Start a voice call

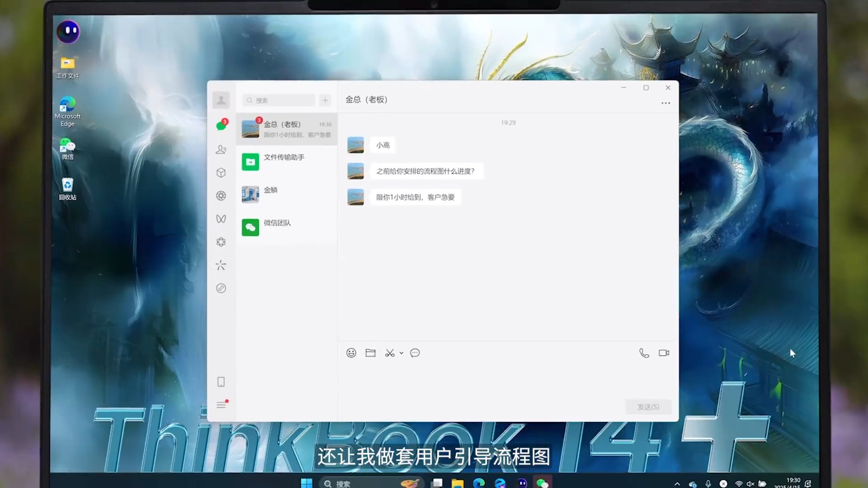click(x=644, y=353)
